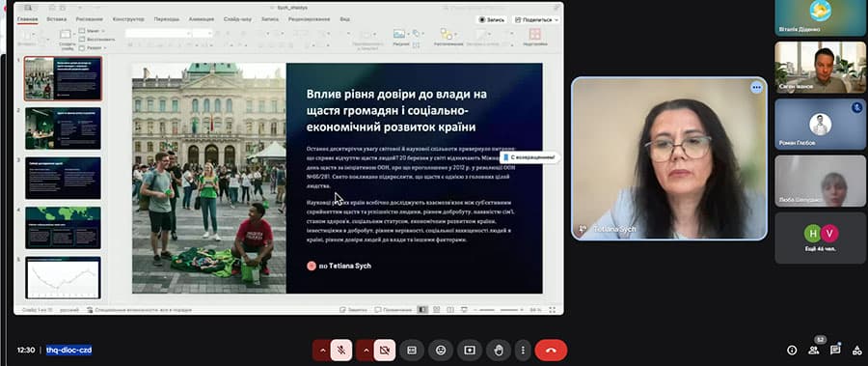Turn on captions in Meet
The height and width of the screenshot is (366, 868).
(x=411, y=351)
